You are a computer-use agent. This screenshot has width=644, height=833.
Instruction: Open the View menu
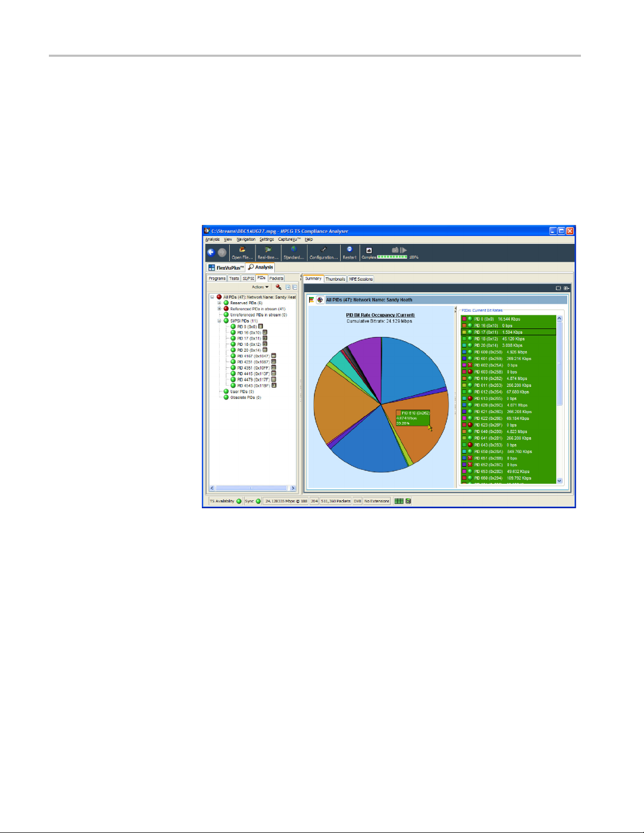click(228, 239)
